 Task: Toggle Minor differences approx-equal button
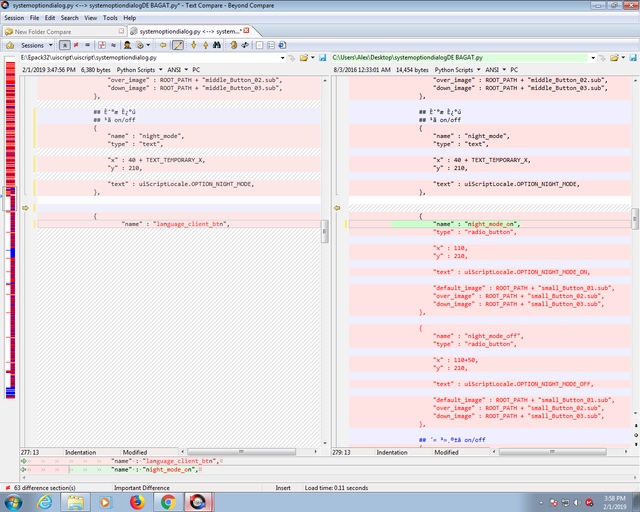tap(113, 45)
